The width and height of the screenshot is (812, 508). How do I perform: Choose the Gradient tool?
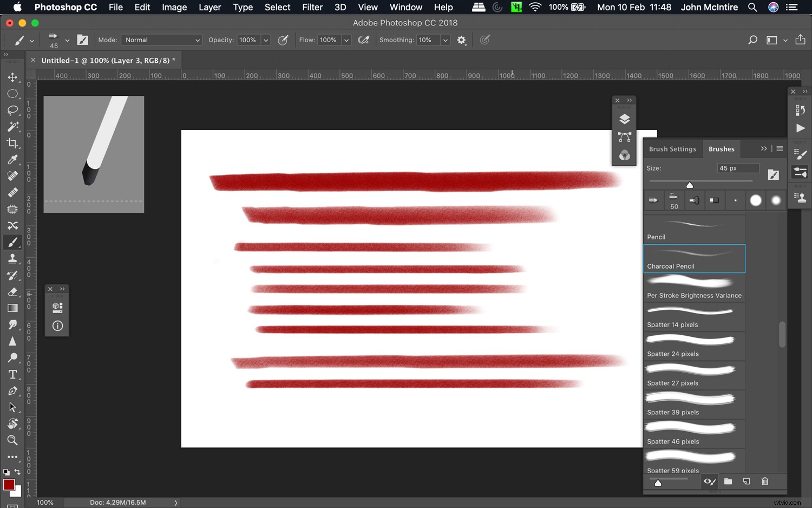click(13, 308)
